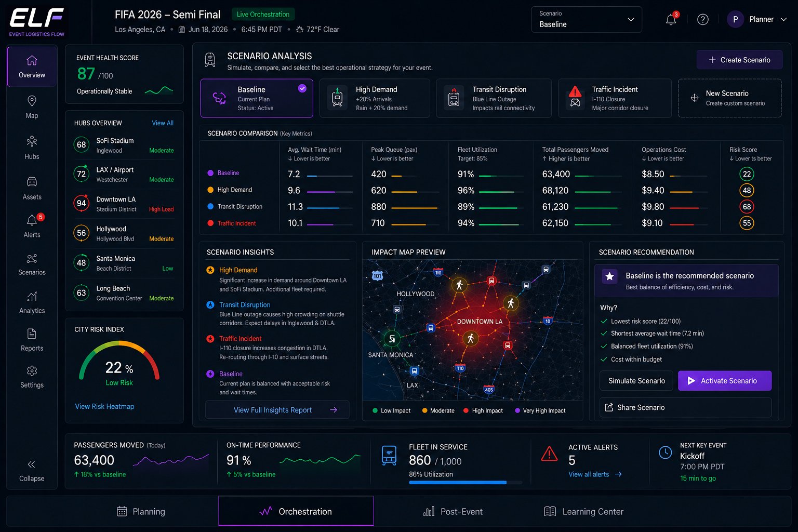Click the Planner profile avatar

[735, 20]
